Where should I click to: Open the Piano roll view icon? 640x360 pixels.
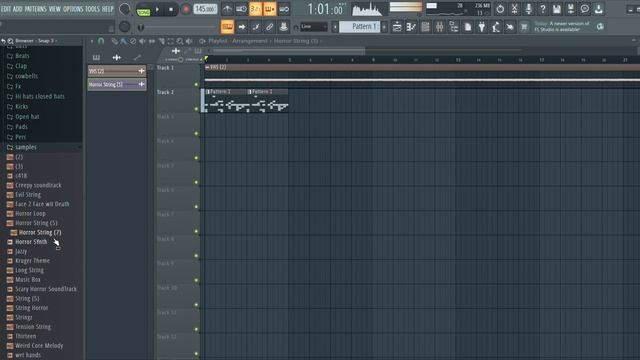pos(411,27)
